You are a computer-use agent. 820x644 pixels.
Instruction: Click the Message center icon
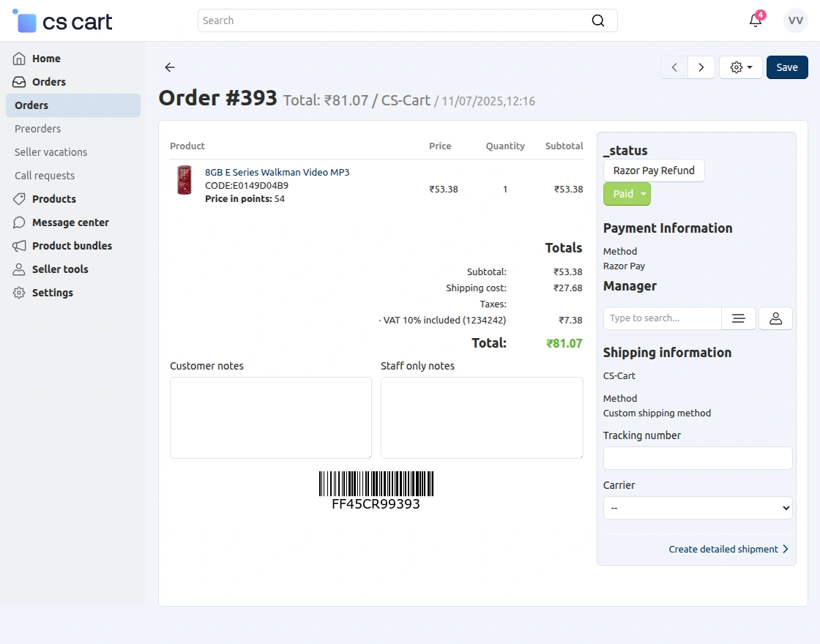[19, 222]
